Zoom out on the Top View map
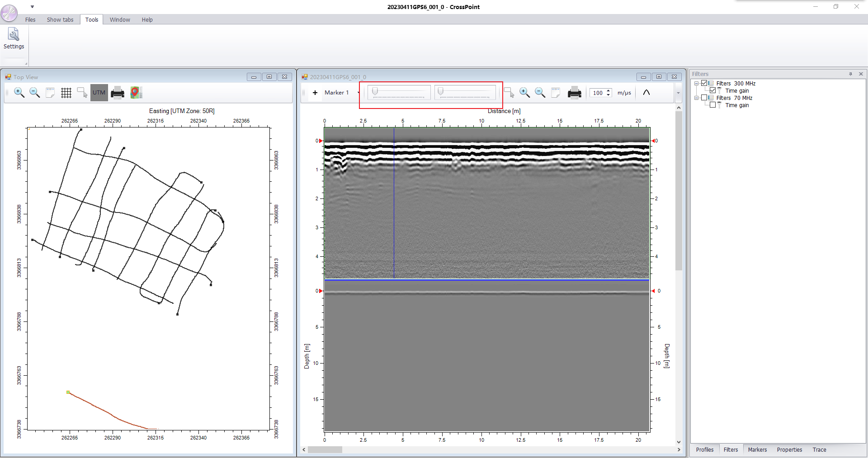The height and width of the screenshot is (458, 868). coord(35,93)
